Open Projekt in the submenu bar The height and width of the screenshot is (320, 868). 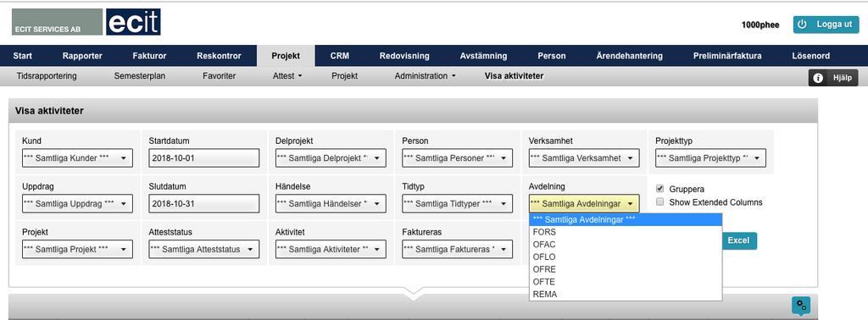[x=344, y=76]
